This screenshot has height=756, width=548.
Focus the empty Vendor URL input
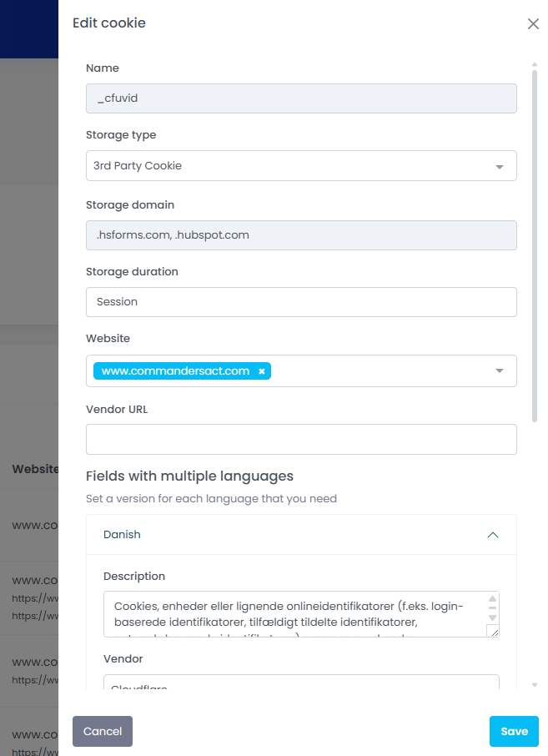(301, 440)
